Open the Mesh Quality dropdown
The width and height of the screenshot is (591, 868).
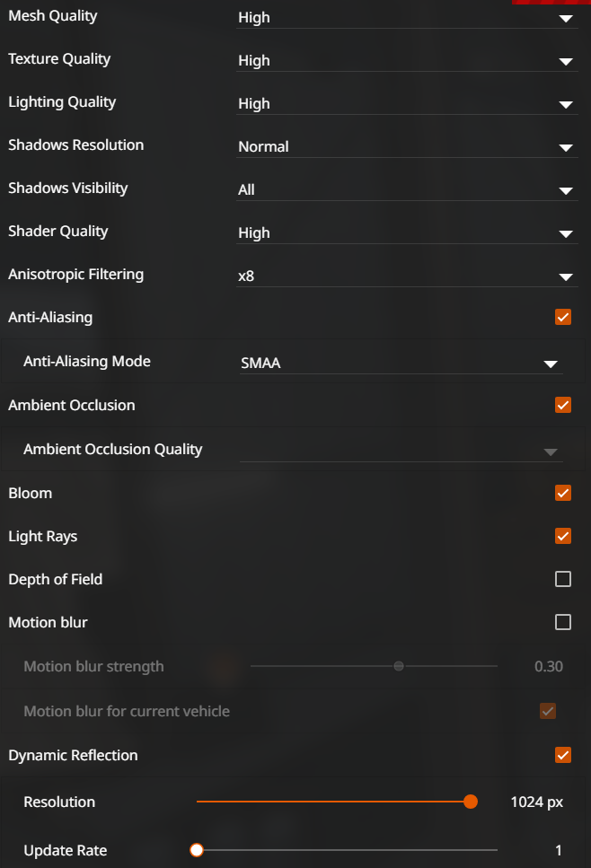tap(406, 17)
